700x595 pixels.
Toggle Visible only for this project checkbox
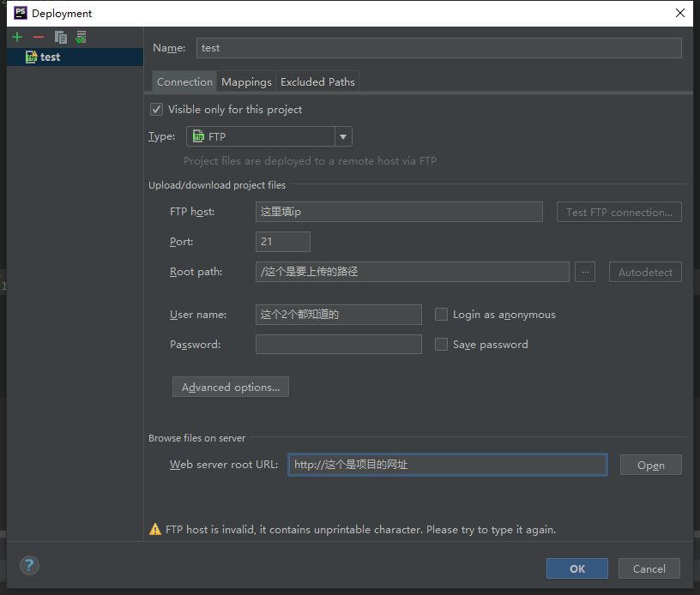click(156, 109)
